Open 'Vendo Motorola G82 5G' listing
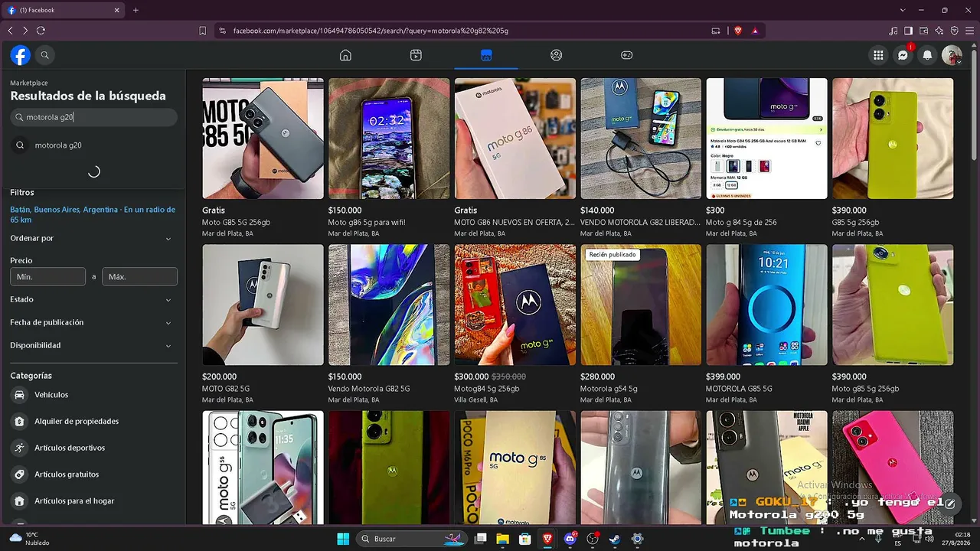The image size is (980, 551). [389, 324]
